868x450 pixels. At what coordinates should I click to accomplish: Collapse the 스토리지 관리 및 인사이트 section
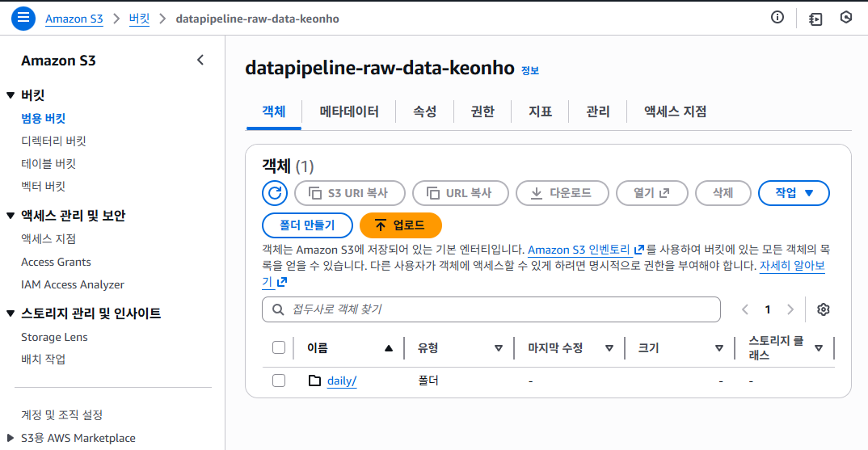(11, 313)
